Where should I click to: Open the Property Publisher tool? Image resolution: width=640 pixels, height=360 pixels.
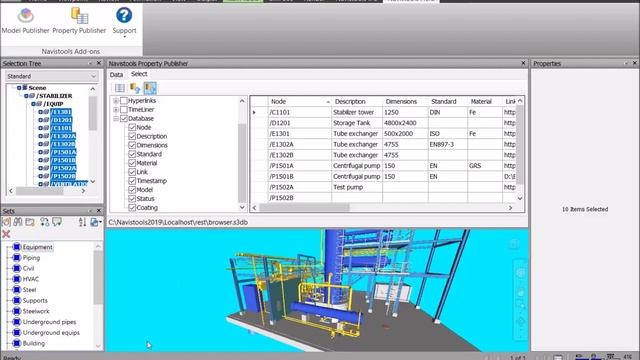click(x=79, y=21)
